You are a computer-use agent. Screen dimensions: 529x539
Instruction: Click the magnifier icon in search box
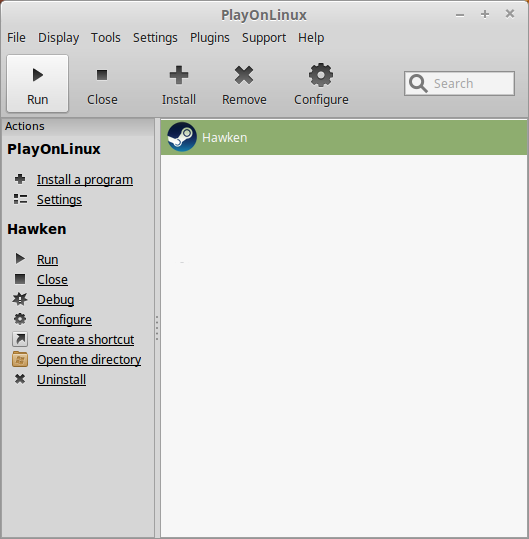pyautogui.click(x=418, y=84)
